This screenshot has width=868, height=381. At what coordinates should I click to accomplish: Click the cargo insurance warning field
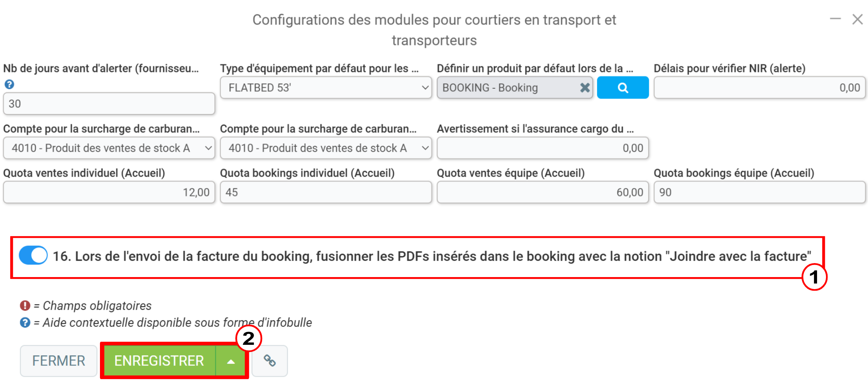pos(542,148)
